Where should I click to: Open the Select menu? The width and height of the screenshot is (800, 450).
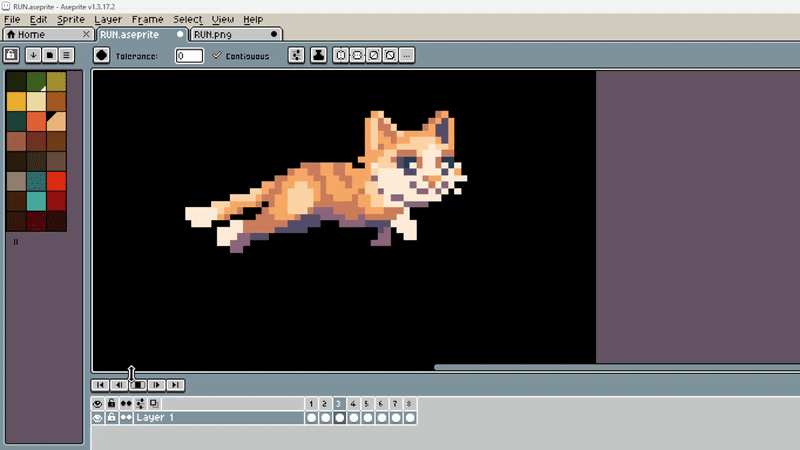click(188, 19)
